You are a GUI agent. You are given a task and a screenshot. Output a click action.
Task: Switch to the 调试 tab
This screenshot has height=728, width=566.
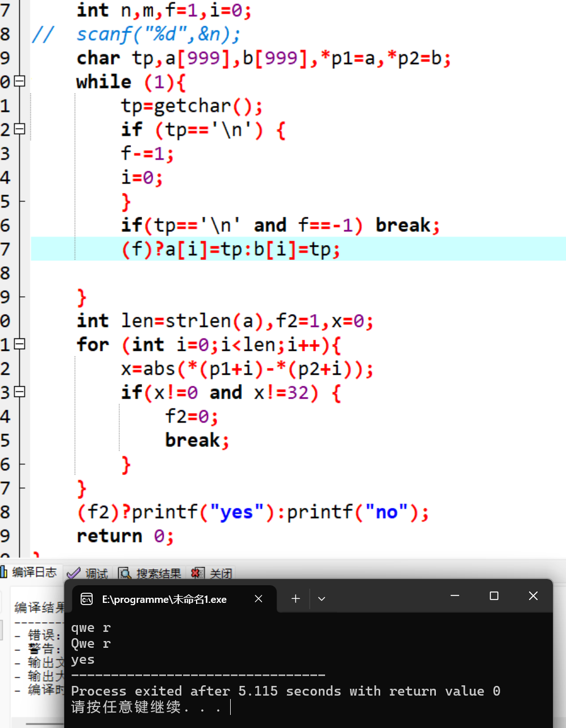(x=87, y=573)
